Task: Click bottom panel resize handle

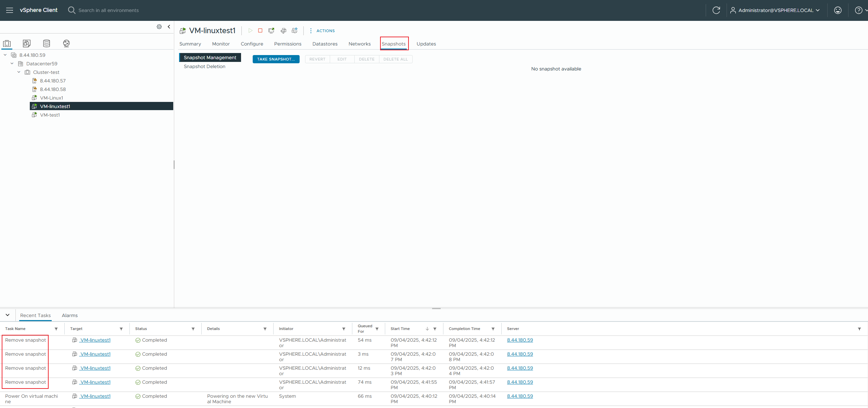Action: (436, 308)
